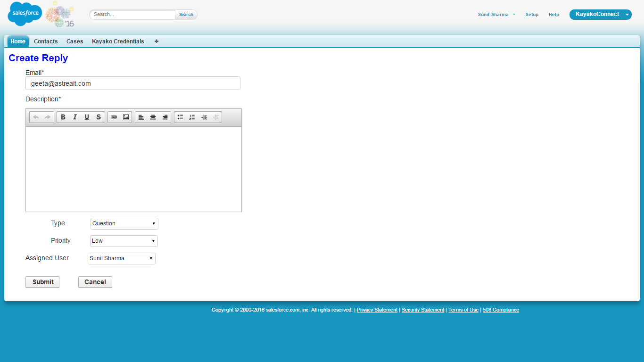The width and height of the screenshot is (644, 362).
Task: Apply Strikethrough text formatting
Action: click(x=99, y=117)
